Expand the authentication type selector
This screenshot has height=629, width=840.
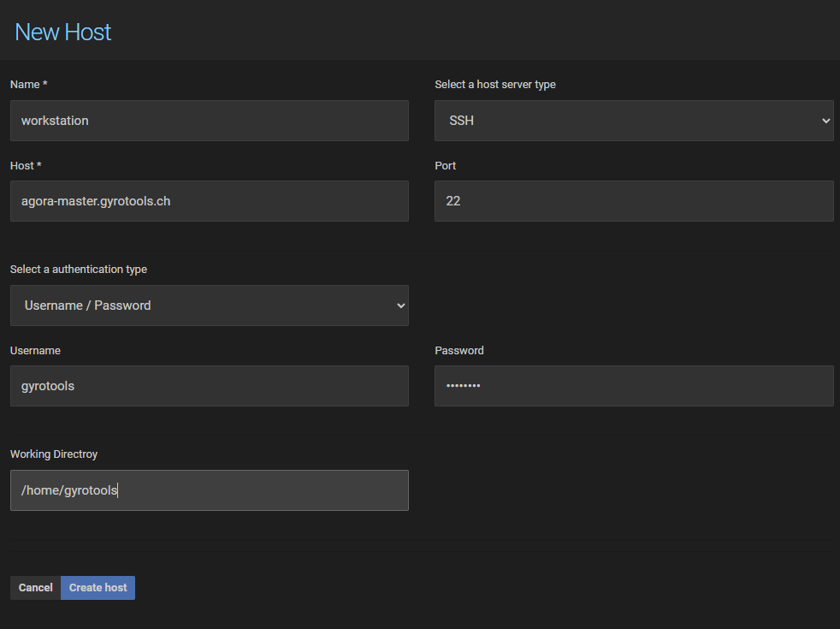click(x=209, y=306)
